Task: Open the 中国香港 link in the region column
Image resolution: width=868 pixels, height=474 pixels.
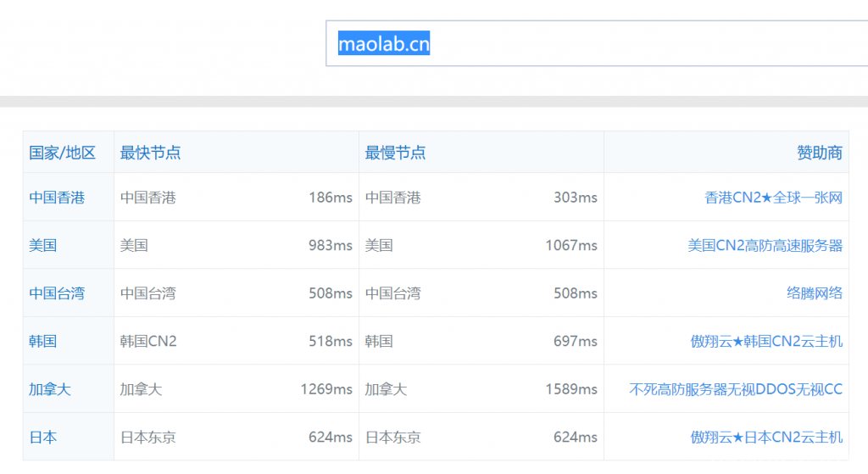Action: coord(57,198)
